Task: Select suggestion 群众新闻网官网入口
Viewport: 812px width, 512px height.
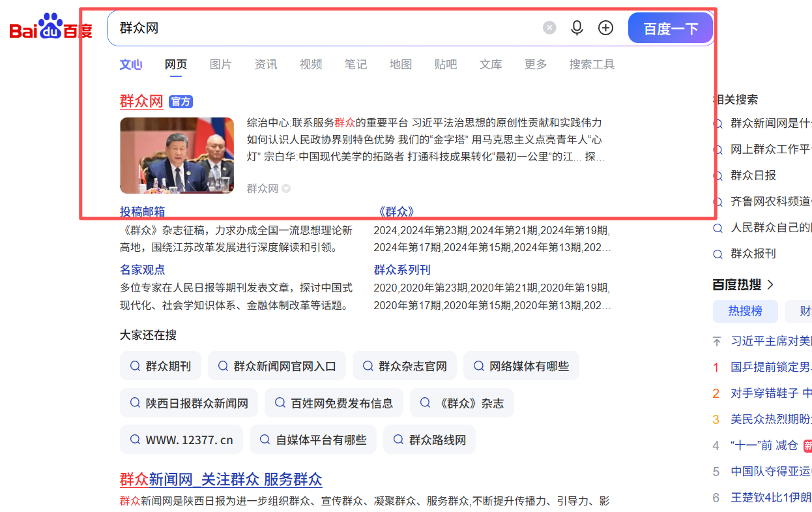Action: click(x=277, y=366)
